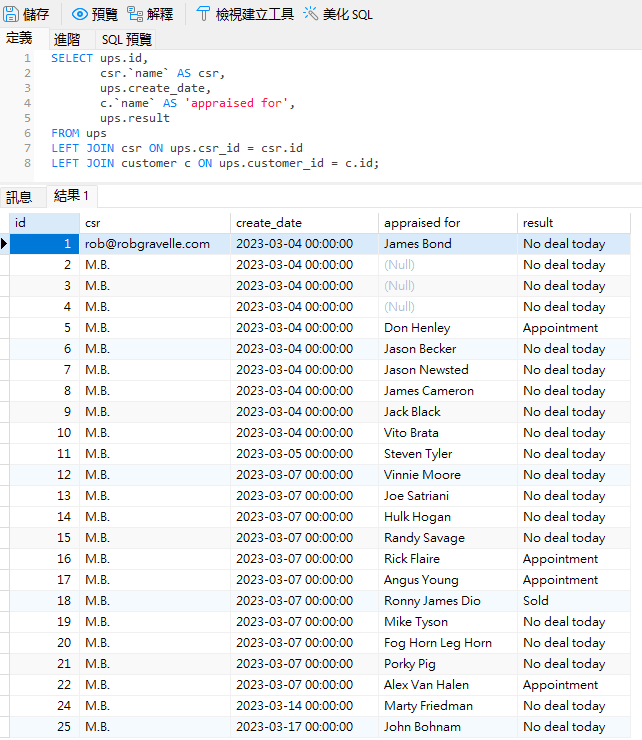The height and width of the screenshot is (740, 642).
Task: Click the result column header
Action: pos(574,223)
